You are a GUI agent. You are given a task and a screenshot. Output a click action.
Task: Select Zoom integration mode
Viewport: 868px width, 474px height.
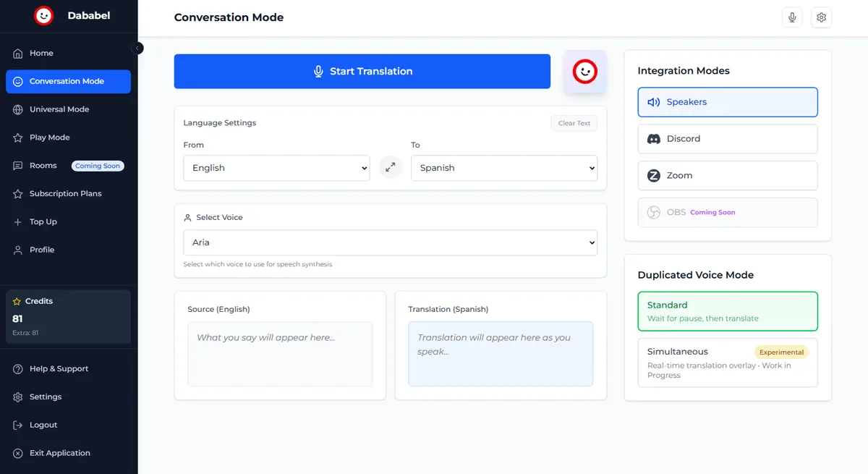tap(728, 176)
